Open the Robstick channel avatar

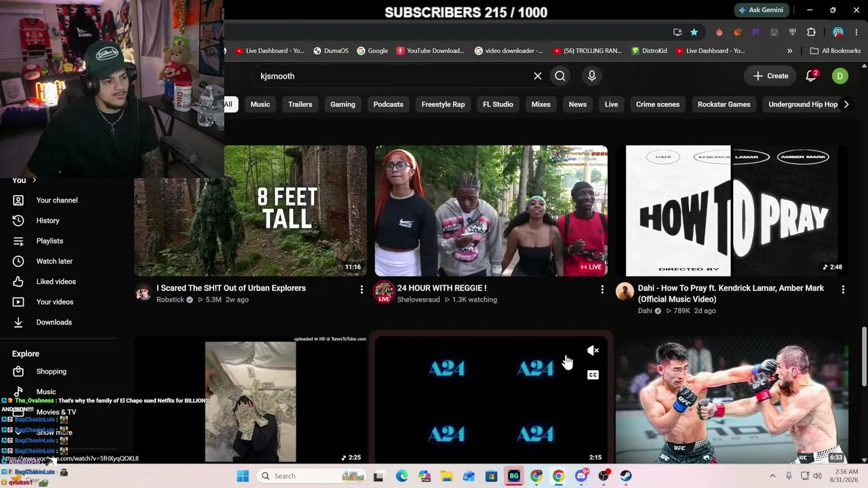pos(143,292)
